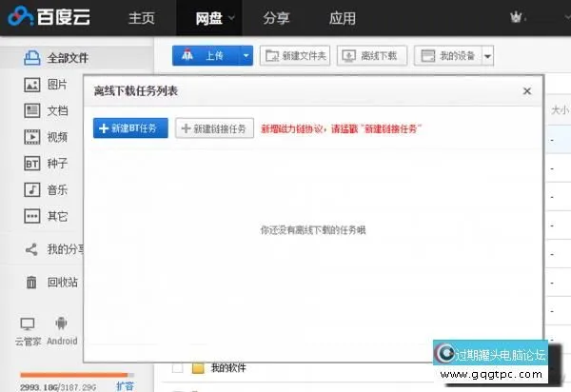
Task: Click the 我的软件 folder icon
Action: point(198,368)
